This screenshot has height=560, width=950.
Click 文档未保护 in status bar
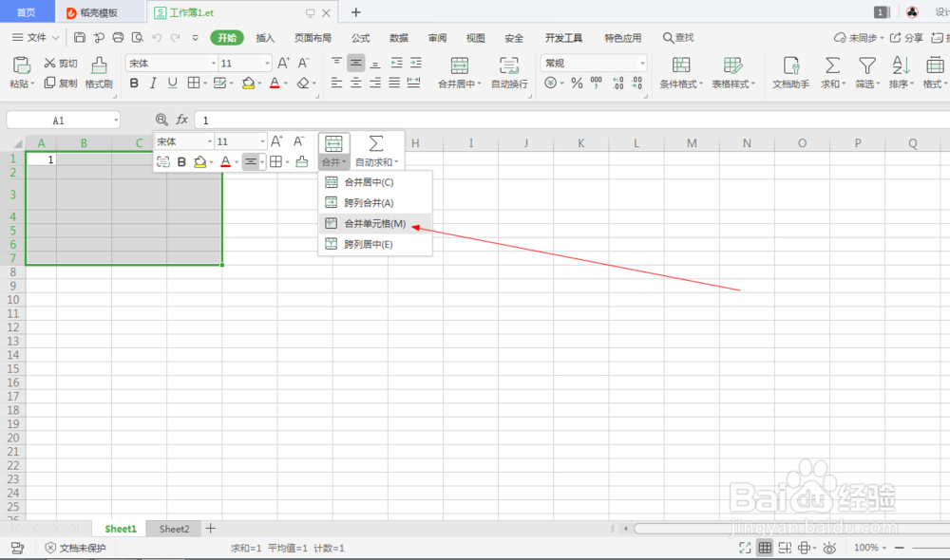[76, 548]
